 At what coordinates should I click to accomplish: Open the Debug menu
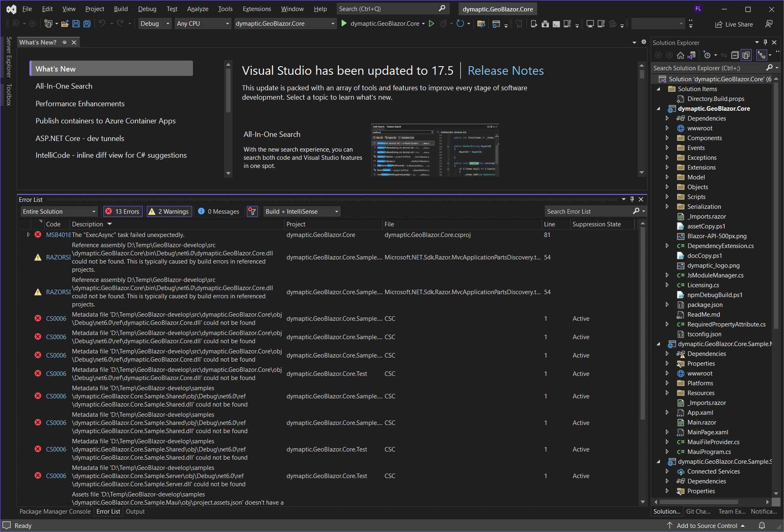tap(146, 9)
